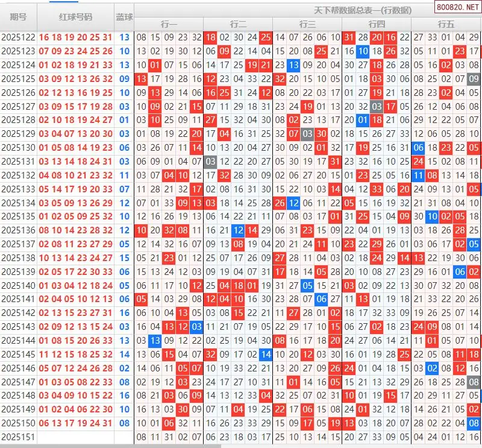Click the 期号 column header
The image size is (482, 448).
tap(18, 17)
